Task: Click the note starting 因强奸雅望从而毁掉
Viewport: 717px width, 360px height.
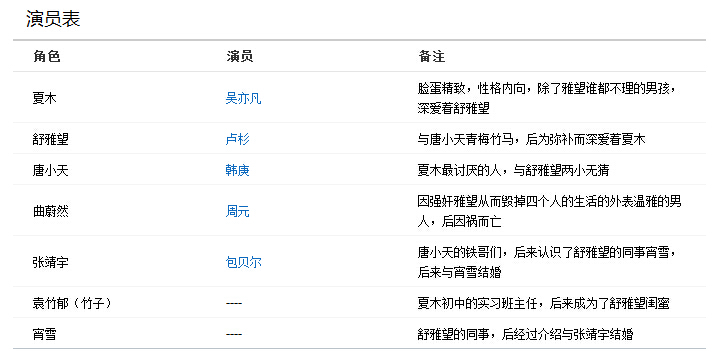Action: pyautogui.click(x=549, y=211)
